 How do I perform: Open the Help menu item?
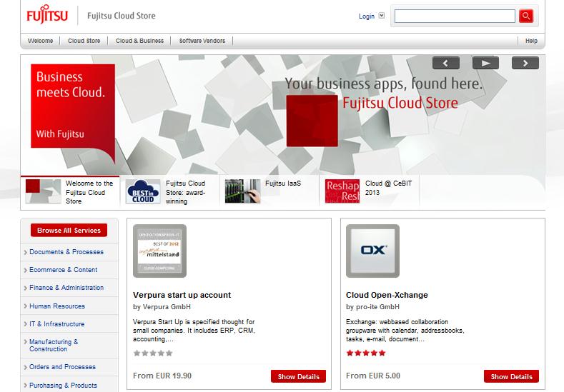(531, 41)
